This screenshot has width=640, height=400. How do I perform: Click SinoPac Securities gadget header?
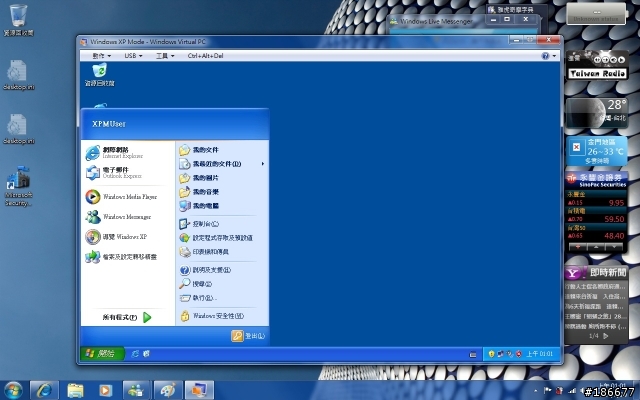point(597,180)
